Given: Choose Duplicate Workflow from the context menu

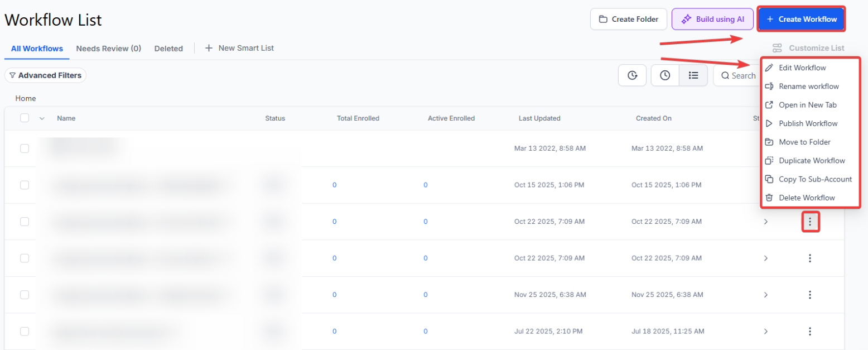Looking at the screenshot, I should [x=812, y=161].
